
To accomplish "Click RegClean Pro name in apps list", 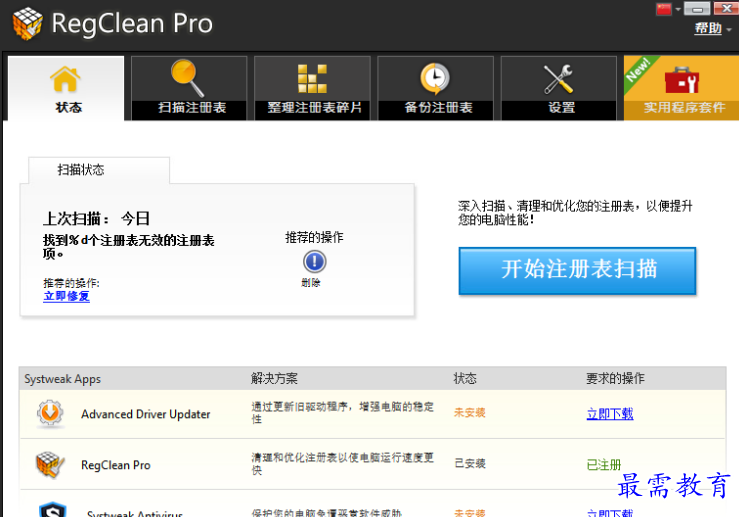I will [x=115, y=465].
